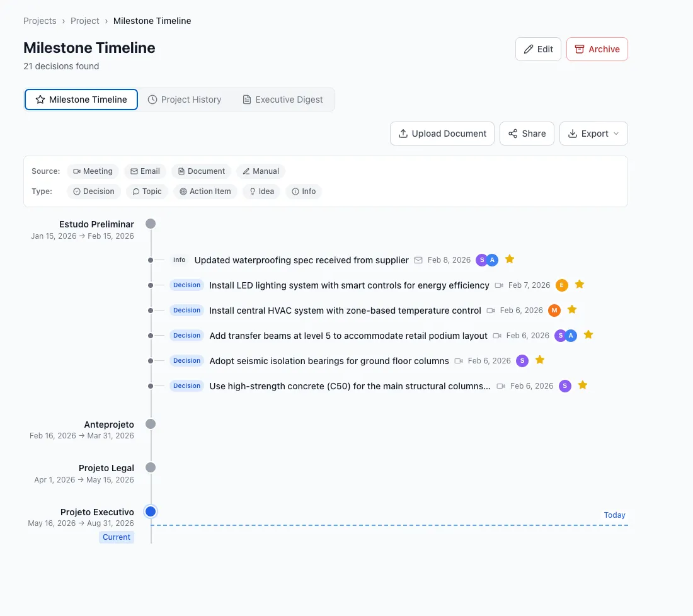Select the Projeto Legal milestone marker
The width and height of the screenshot is (693, 616).
tap(151, 467)
